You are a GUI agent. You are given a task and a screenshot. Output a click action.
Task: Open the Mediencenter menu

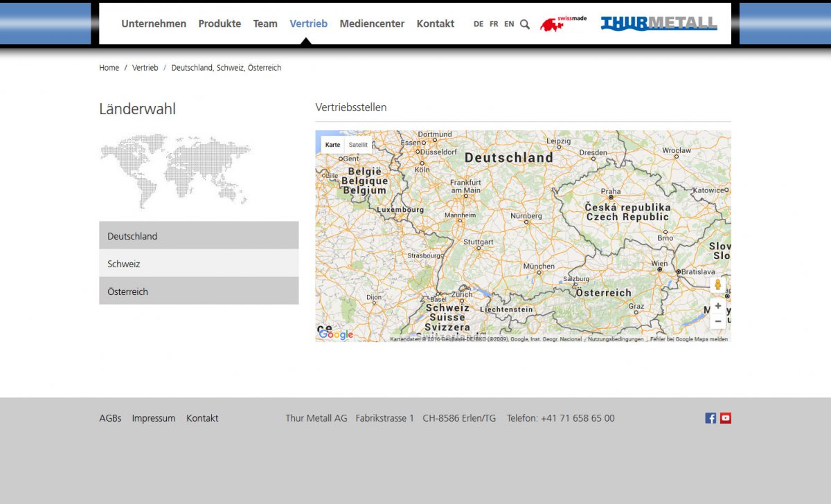(372, 24)
